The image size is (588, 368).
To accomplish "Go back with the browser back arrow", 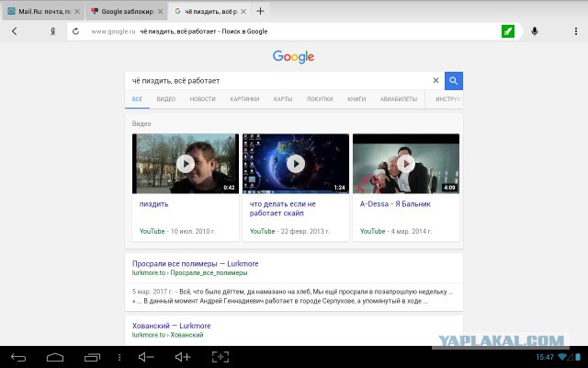I will tap(15, 31).
